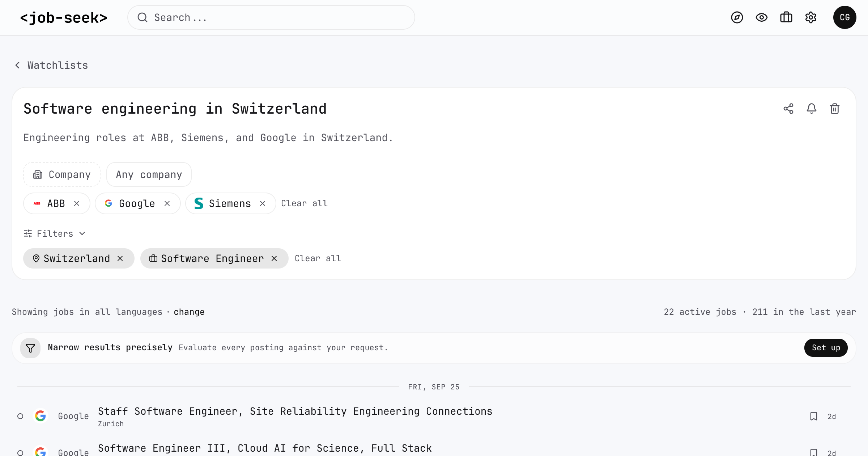Click the notification bell icon
868x456 pixels.
click(812, 109)
